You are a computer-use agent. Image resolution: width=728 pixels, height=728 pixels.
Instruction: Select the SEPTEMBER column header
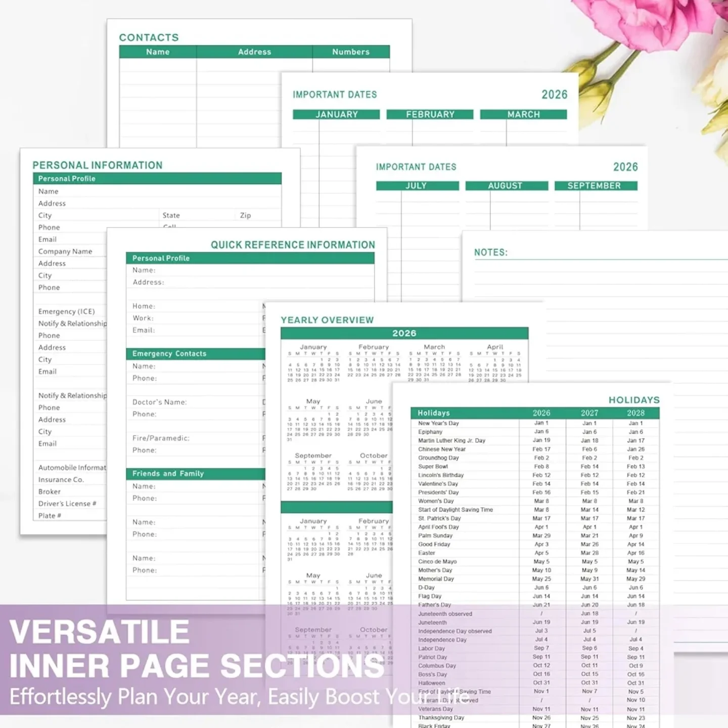[595, 186]
